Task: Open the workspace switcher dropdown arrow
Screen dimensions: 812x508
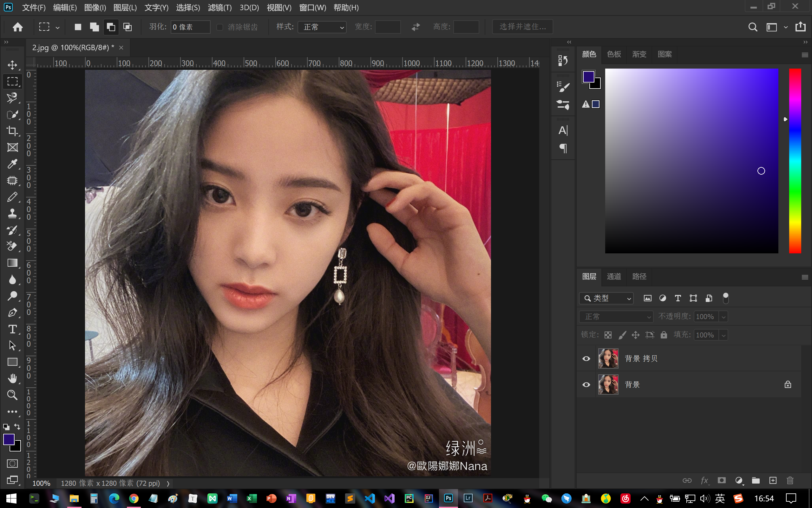Action: click(x=785, y=27)
